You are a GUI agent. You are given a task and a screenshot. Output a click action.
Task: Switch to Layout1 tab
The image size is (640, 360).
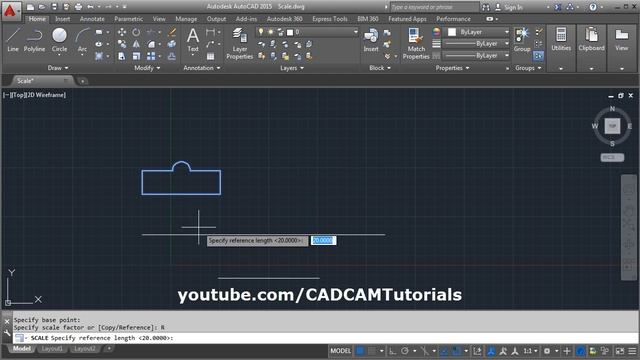click(x=52, y=349)
